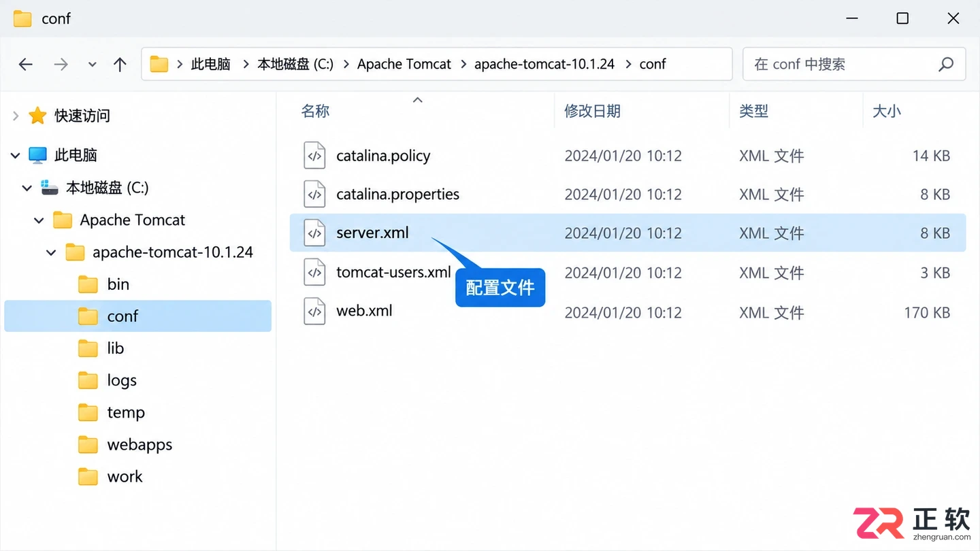Image resolution: width=980 pixels, height=551 pixels.
Task: Maximize the conf window
Action: [902, 18]
